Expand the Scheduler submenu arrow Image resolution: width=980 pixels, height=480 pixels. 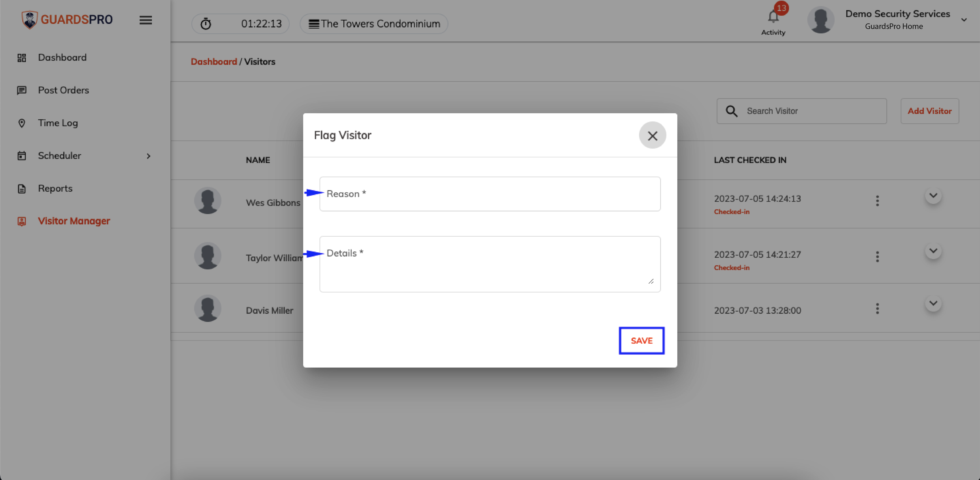point(148,156)
